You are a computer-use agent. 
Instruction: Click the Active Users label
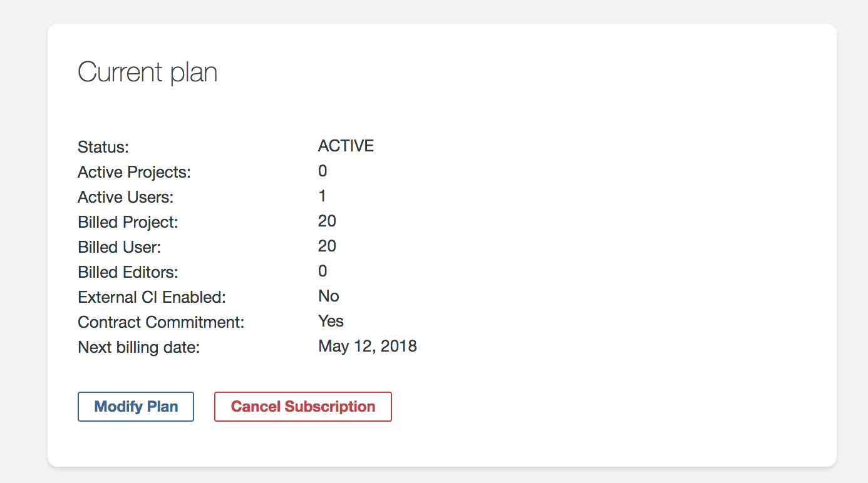(125, 197)
